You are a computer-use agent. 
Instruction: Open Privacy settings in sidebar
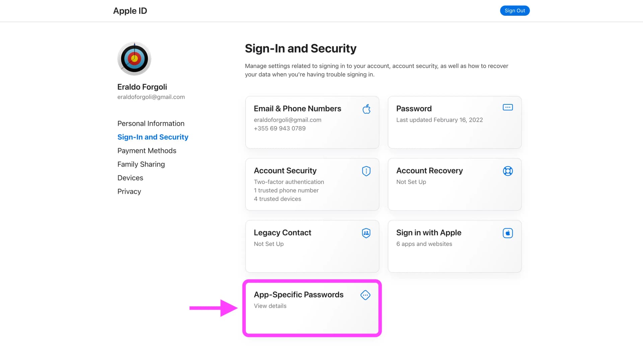coord(129,192)
